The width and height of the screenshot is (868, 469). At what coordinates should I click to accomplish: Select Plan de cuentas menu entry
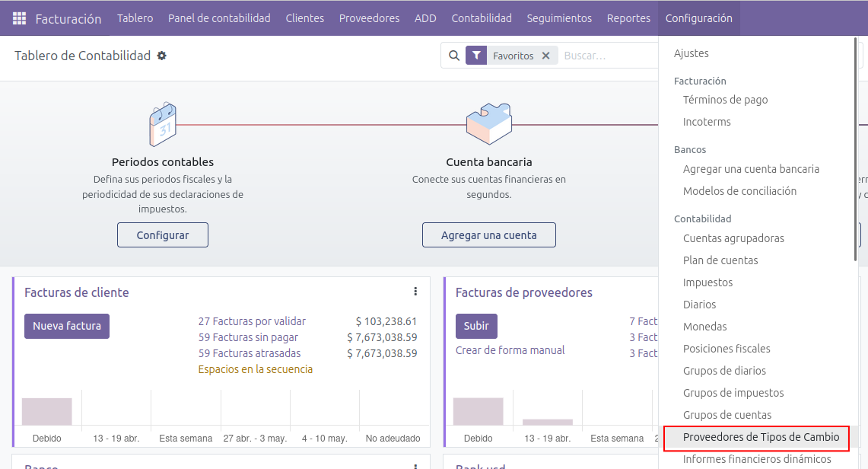720,260
